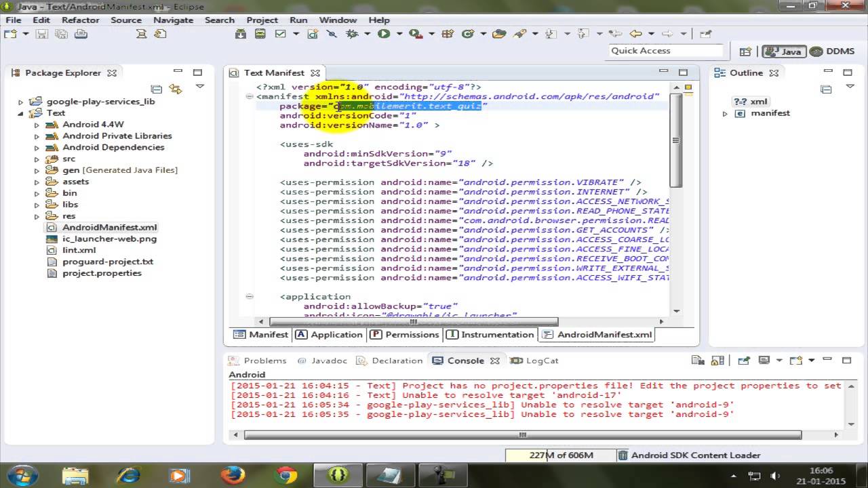868x488 pixels.
Task: Click the Outline panel toolbar icon
Action: click(x=826, y=89)
